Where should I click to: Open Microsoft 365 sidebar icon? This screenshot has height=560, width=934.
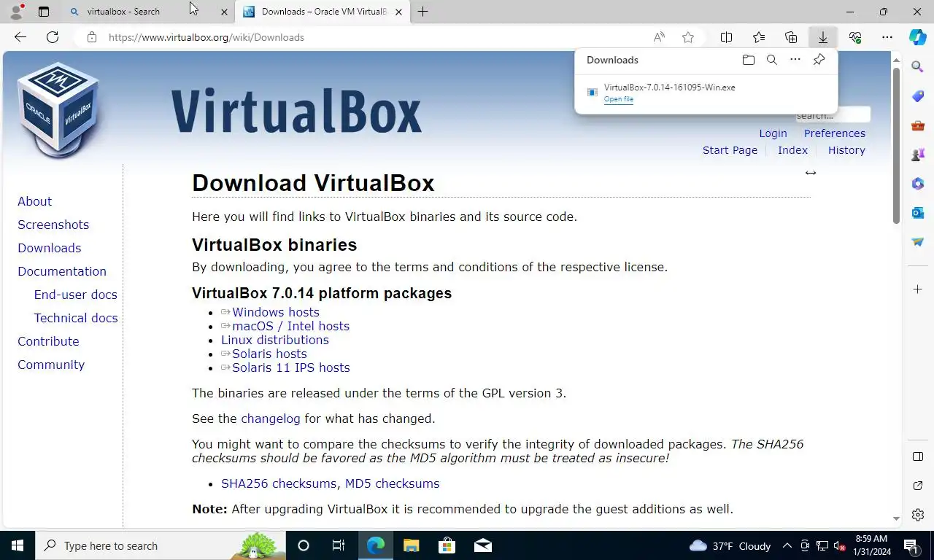pos(918,184)
